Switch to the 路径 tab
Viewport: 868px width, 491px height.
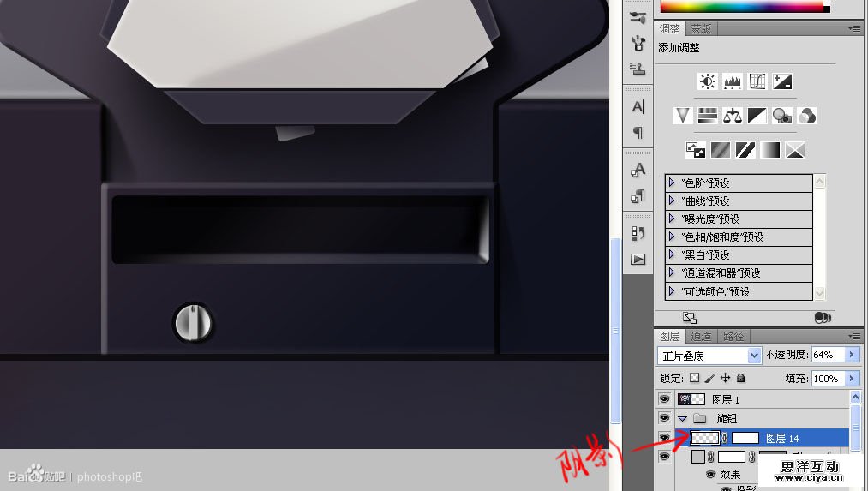pos(733,336)
